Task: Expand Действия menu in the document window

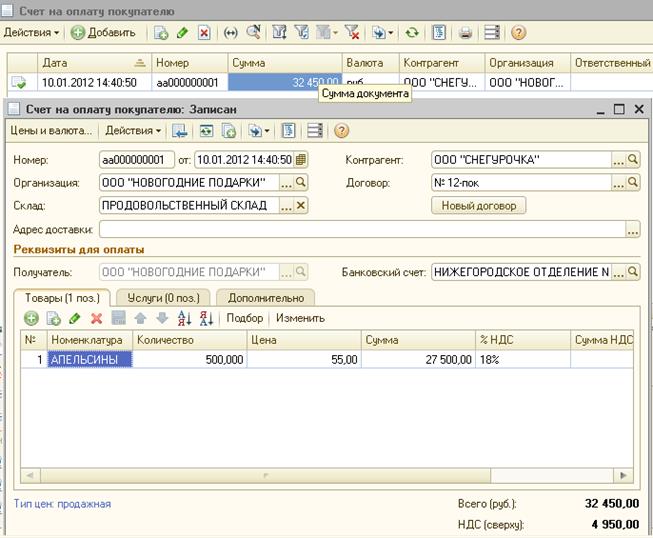Action: coord(131,130)
